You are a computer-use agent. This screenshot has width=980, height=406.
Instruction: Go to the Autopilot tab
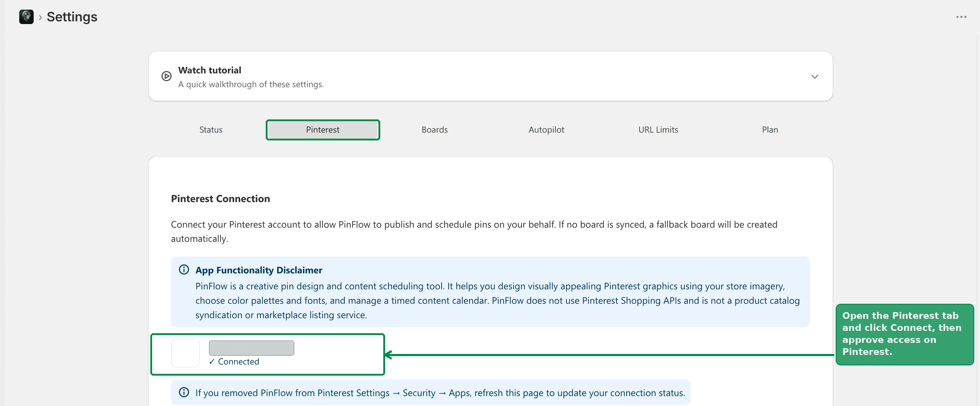pyautogui.click(x=546, y=130)
